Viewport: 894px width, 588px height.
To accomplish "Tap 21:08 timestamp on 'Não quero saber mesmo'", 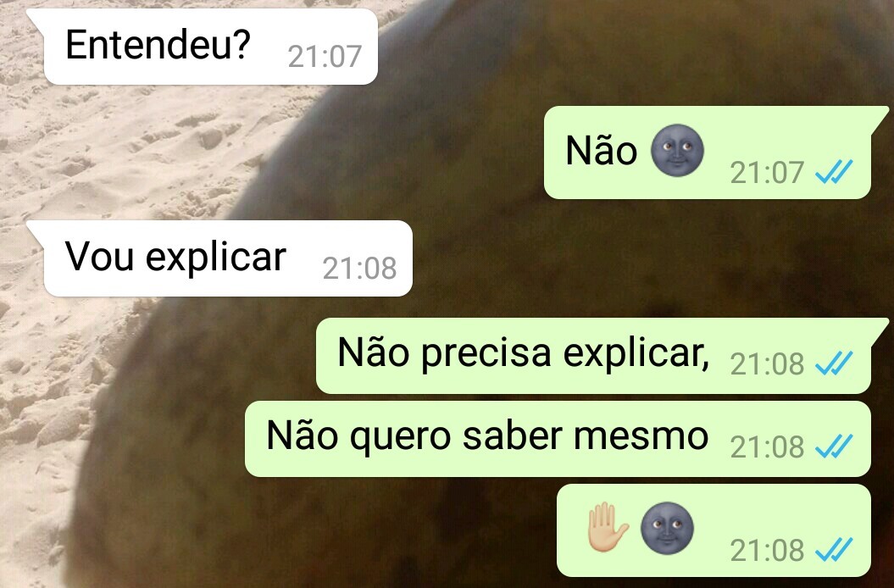I will (767, 447).
